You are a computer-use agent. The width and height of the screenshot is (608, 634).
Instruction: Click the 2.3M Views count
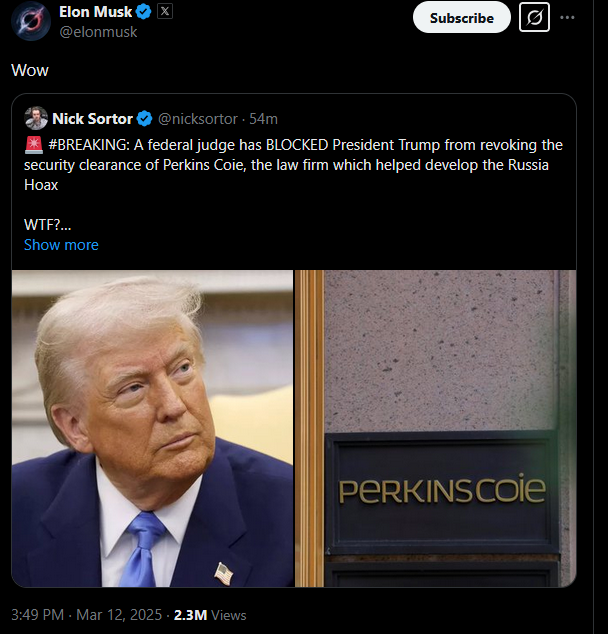coord(210,615)
